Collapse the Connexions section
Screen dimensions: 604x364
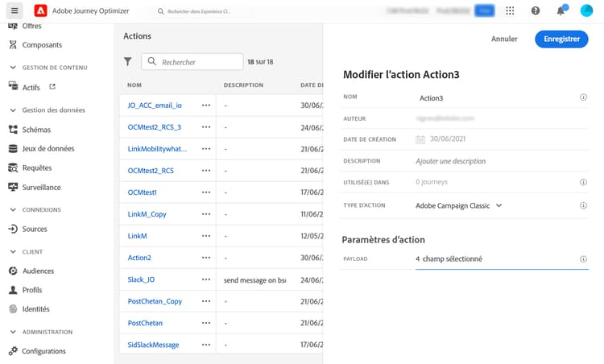(13, 210)
